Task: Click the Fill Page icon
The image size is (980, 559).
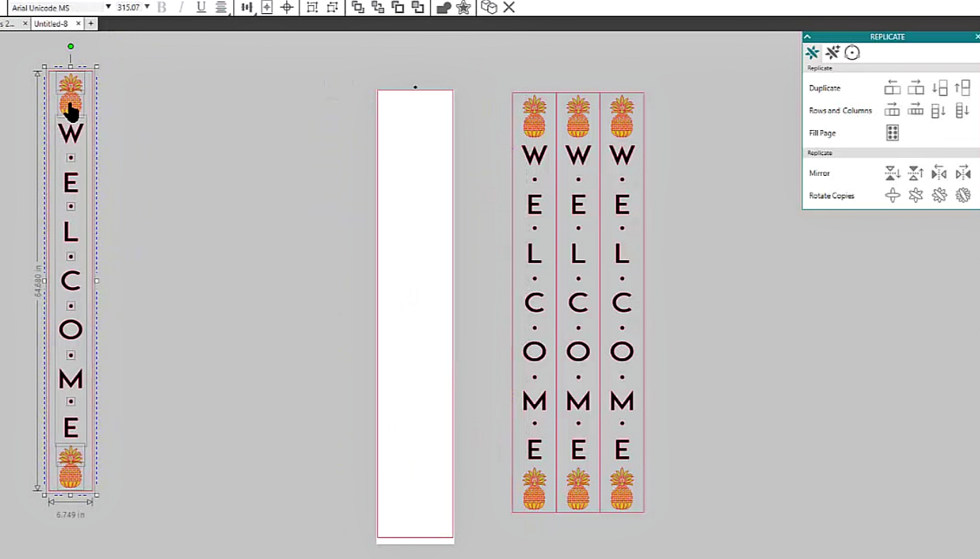Action: (892, 133)
